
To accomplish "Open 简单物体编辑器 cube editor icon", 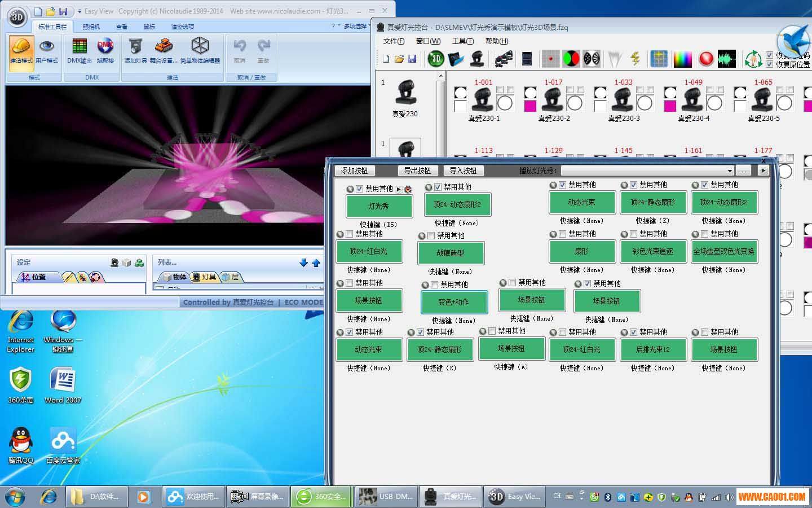I will tap(200, 50).
